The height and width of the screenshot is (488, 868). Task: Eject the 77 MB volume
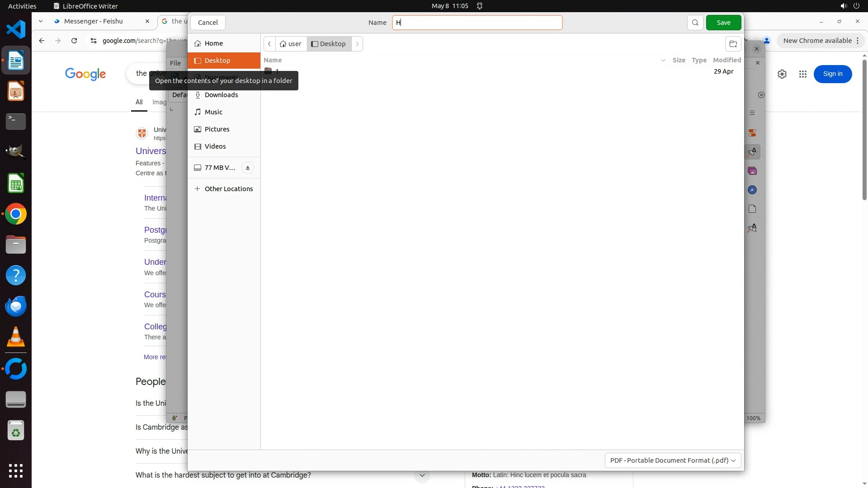tap(247, 168)
